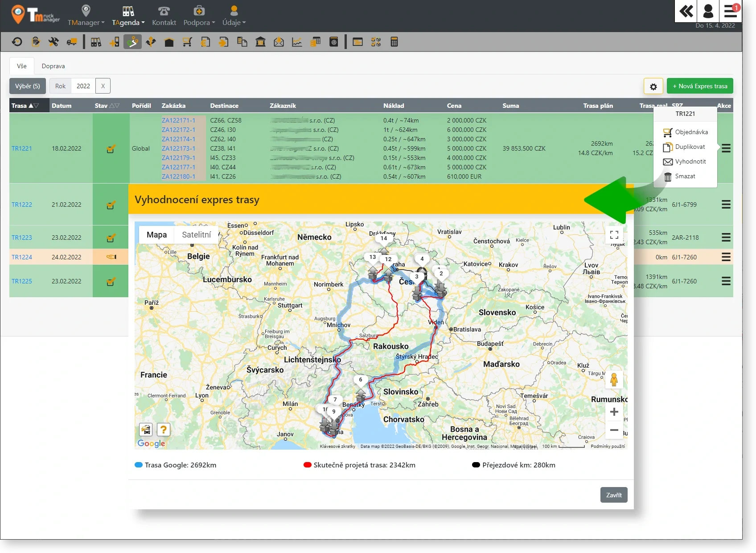Choose Vyhodnotit from context menu
This screenshot has width=756, height=553.
(686, 161)
